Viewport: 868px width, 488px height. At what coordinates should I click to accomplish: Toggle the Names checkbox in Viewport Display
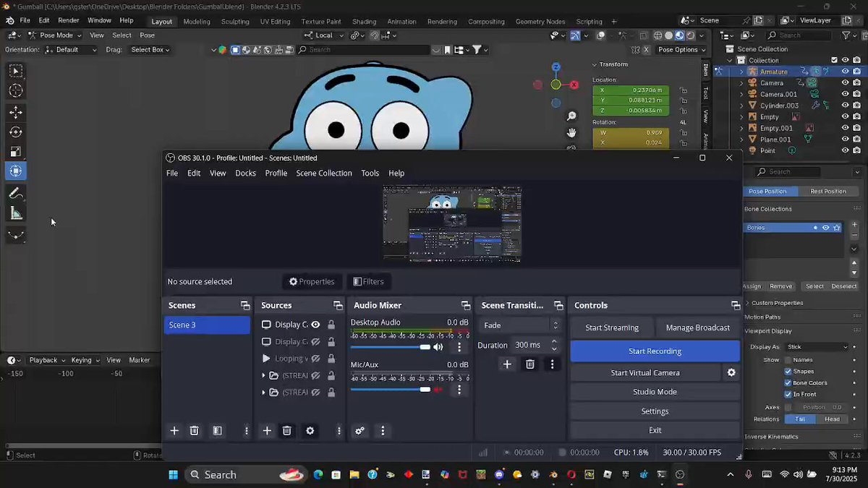click(788, 360)
